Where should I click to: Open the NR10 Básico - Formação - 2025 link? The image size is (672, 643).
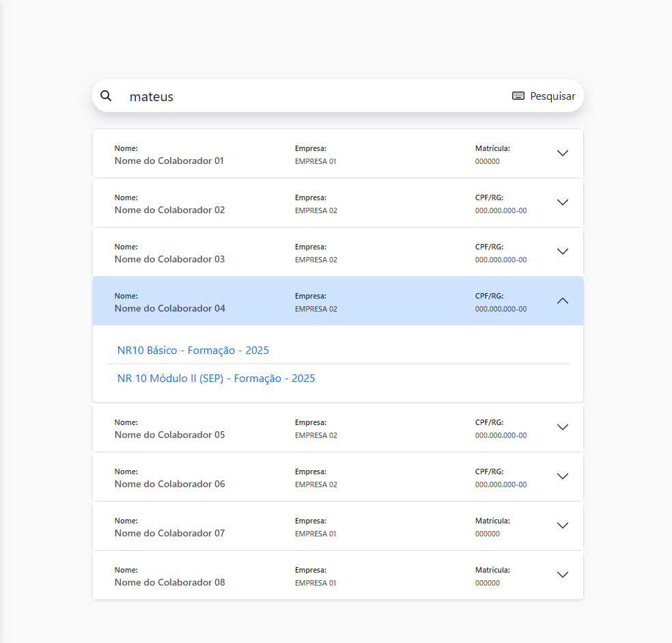tap(193, 350)
